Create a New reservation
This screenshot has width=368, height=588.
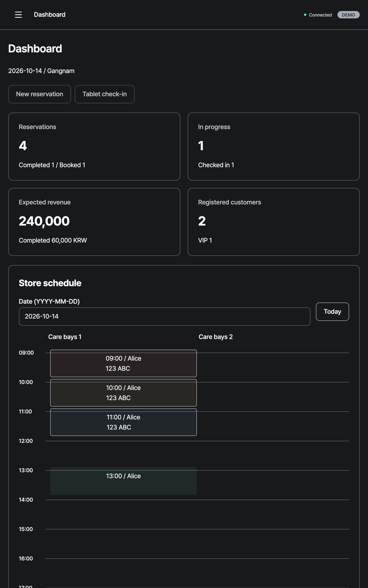coord(40,94)
